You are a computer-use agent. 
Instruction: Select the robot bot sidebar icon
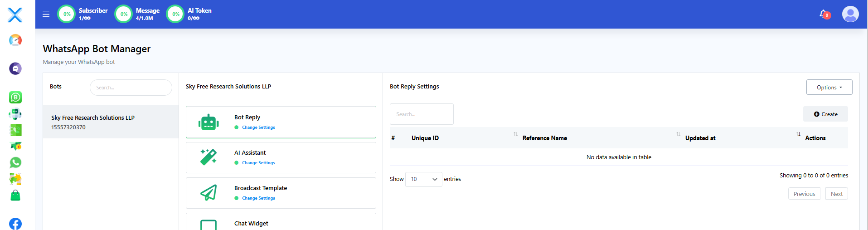(15, 113)
